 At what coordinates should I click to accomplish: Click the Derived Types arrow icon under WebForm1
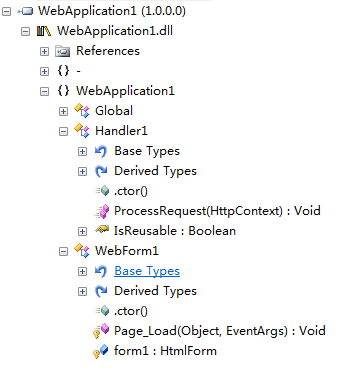pyautogui.click(x=101, y=291)
